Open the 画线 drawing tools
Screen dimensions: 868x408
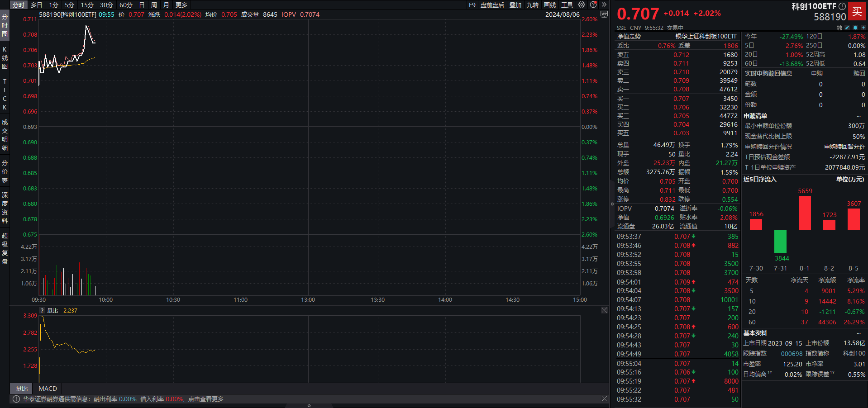pyautogui.click(x=550, y=5)
